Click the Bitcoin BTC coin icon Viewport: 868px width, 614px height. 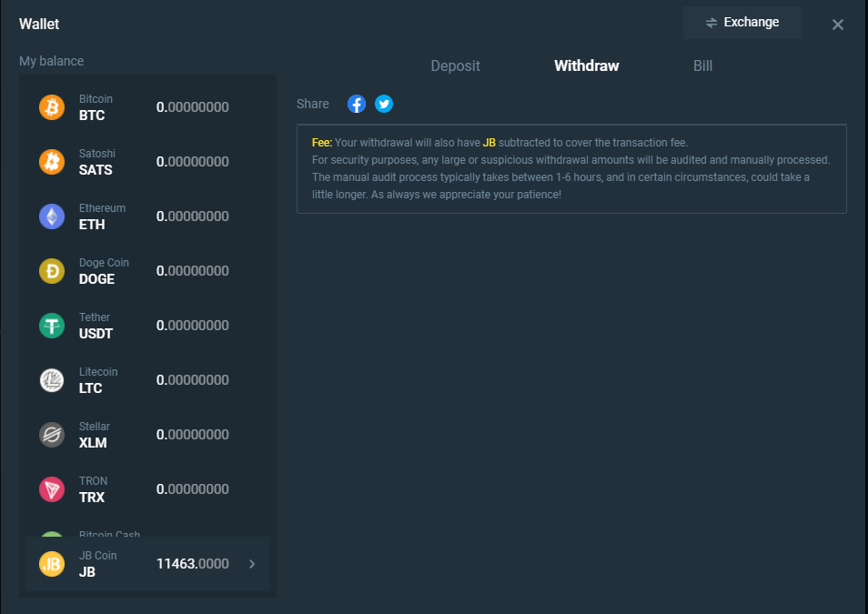[52, 107]
